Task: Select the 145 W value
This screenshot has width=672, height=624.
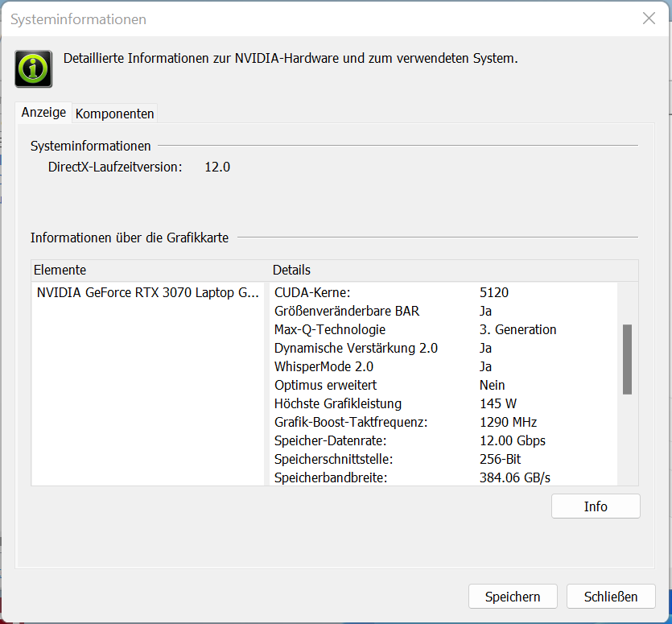Action: click(x=498, y=403)
